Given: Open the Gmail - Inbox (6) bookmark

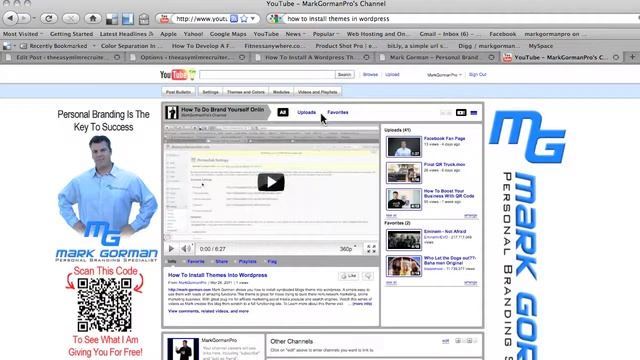Looking at the screenshot, I should [450, 34].
